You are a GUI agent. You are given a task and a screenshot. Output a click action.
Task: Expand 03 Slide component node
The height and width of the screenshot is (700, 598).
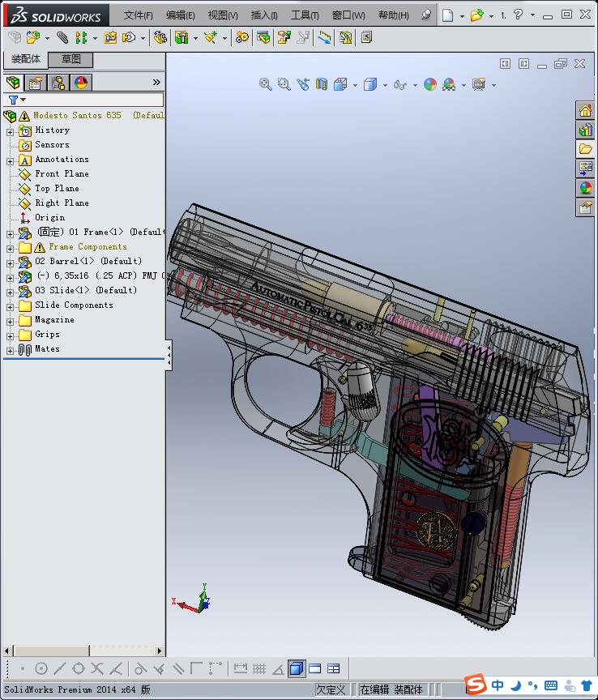pyautogui.click(x=11, y=292)
